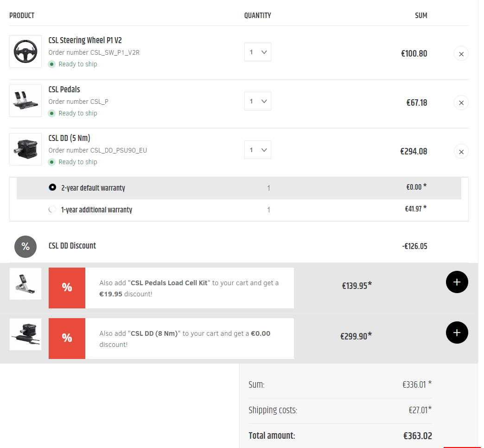
Task: Add CSL Pedals Load Cell Kit to cart
Action: click(x=457, y=282)
